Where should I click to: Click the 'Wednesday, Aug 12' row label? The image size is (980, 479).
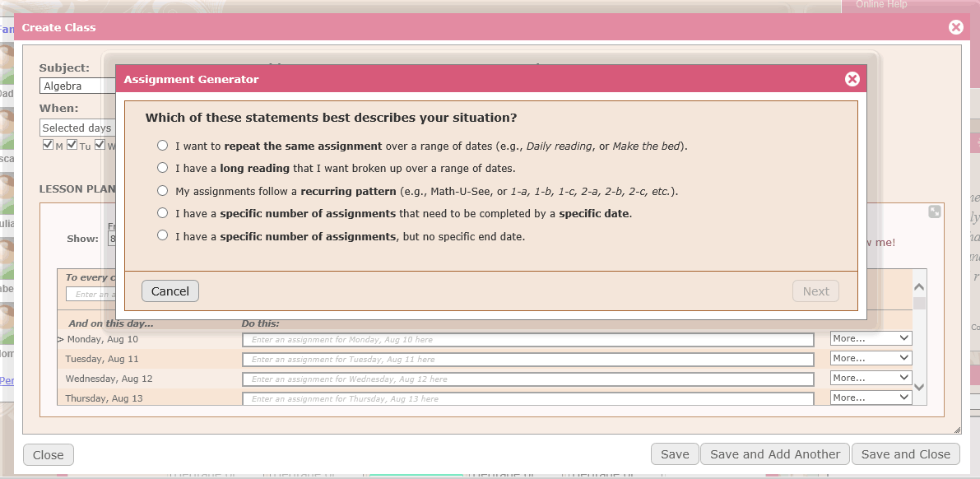[x=109, y=379]
